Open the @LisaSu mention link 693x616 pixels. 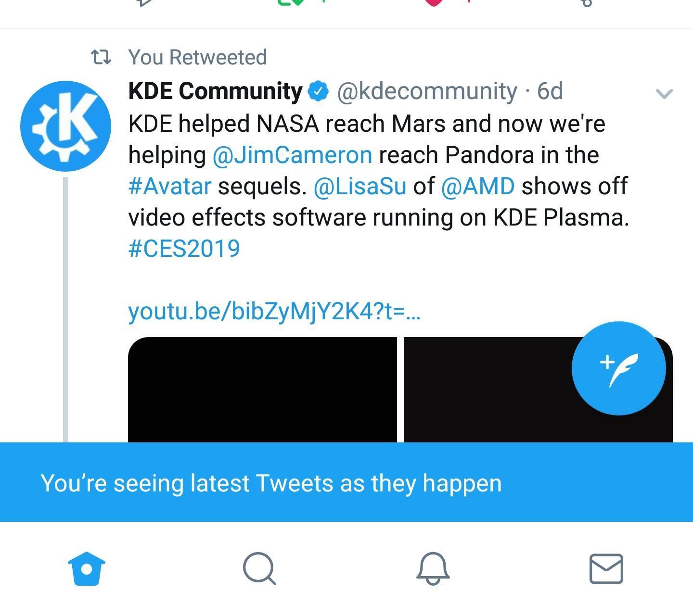click(x=360, y=186)
